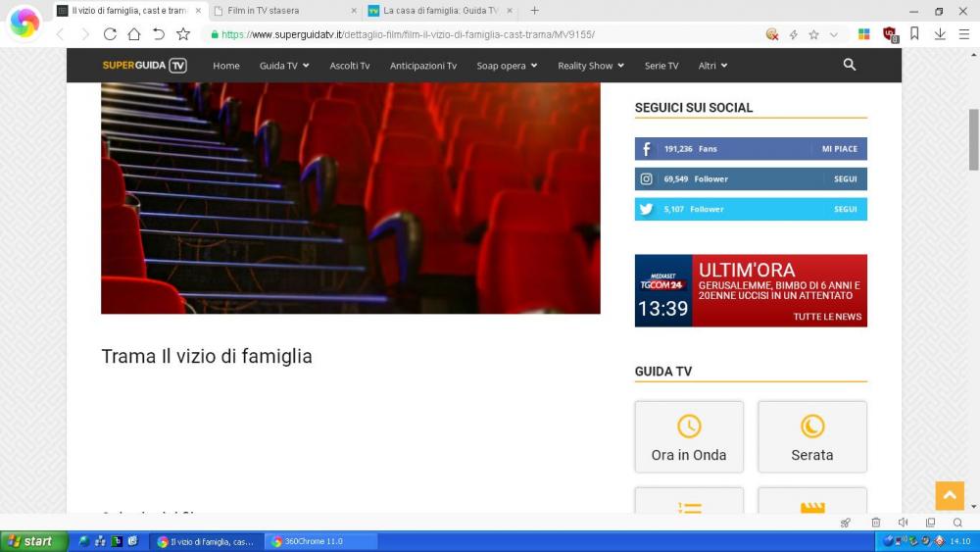
Task: Click the Facebook MI PIACE button
Action: (839, 149)
